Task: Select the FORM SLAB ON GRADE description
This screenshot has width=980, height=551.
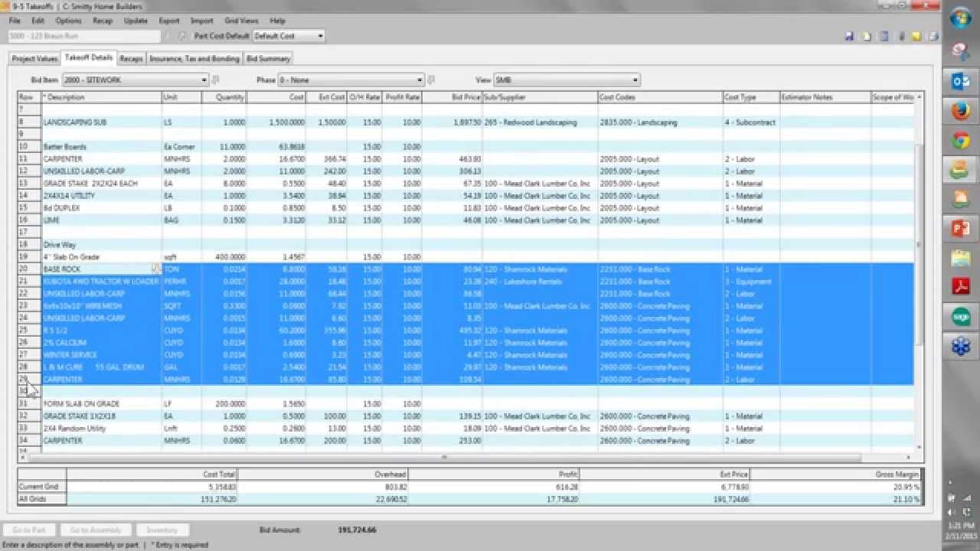Action: click(101, 404)
